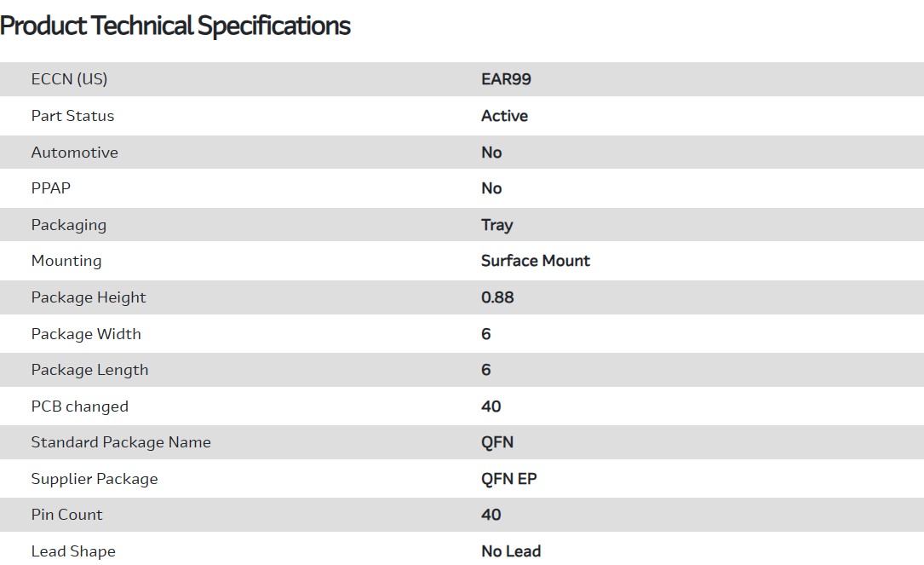The width and height of the screenshot is (924, 565).
Task: Click the Package Width label
Action: point(86,334)
